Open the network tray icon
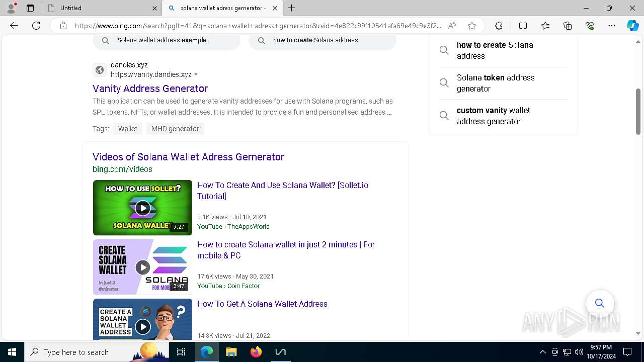This screenshot has height=362, width=644. point(567,352)
